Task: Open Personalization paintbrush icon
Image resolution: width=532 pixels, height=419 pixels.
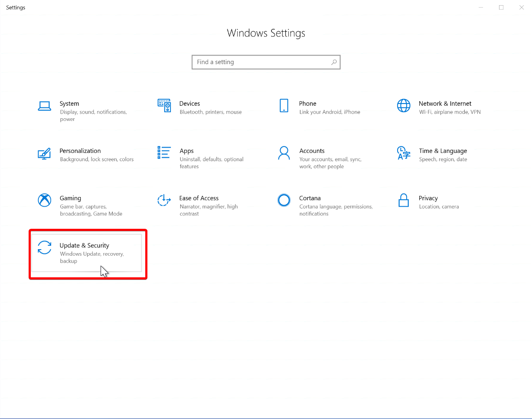Action: 44,153
